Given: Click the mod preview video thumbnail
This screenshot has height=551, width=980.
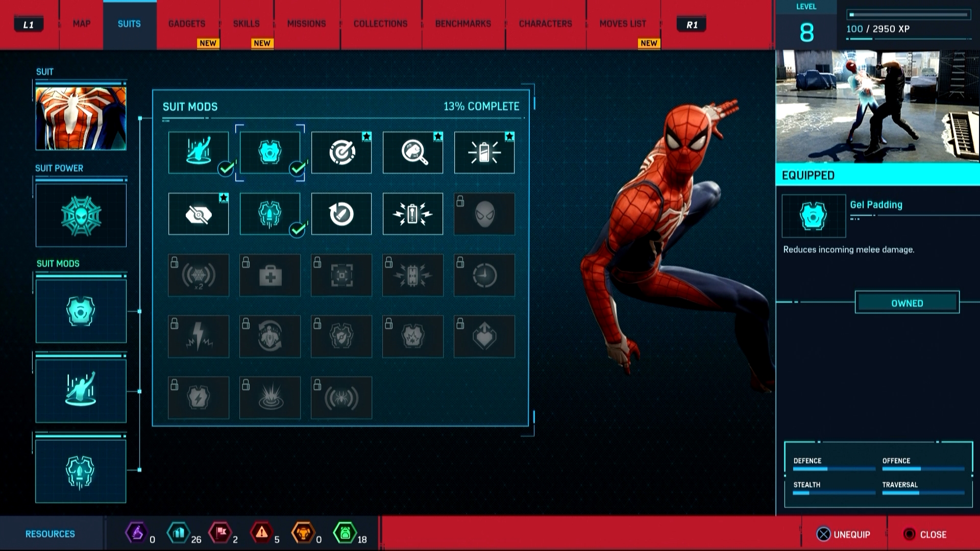Looking at the screenshot, I should coord(878,106).
